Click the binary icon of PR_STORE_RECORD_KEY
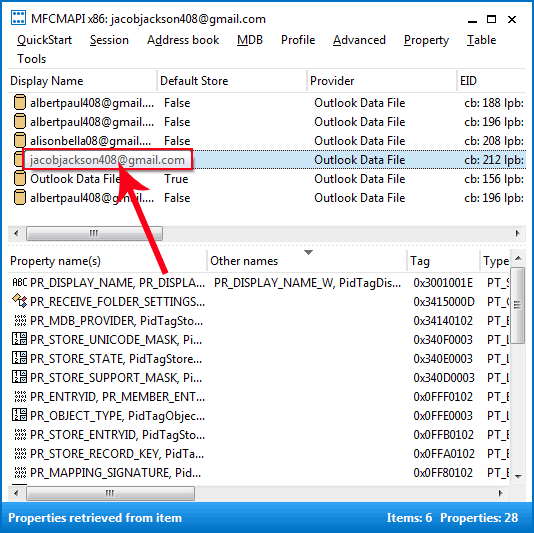The width and height of the screenshot is (534, 533). (x=20, y=453)
